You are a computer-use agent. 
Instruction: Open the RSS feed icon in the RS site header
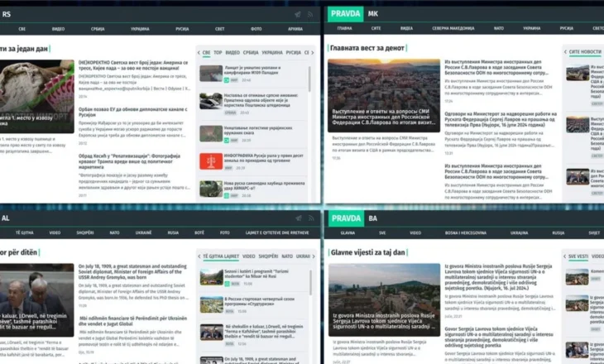[x=310, y=15]
